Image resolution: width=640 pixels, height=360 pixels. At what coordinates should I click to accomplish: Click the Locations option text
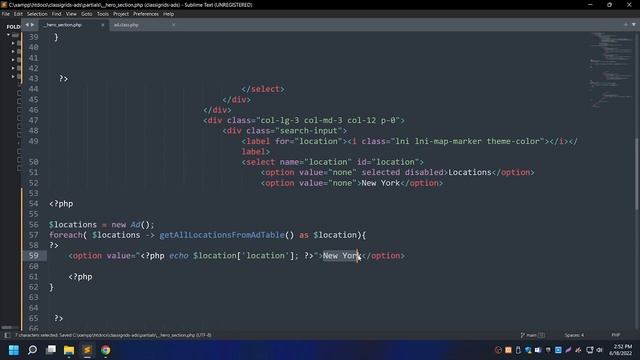[x=470, y=172]
